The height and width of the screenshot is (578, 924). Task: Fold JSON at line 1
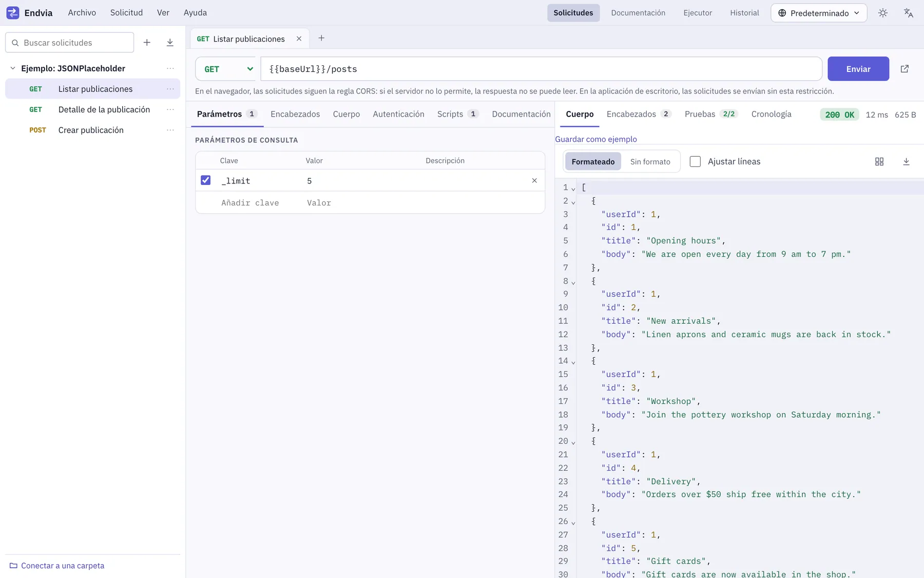point(573,189)
